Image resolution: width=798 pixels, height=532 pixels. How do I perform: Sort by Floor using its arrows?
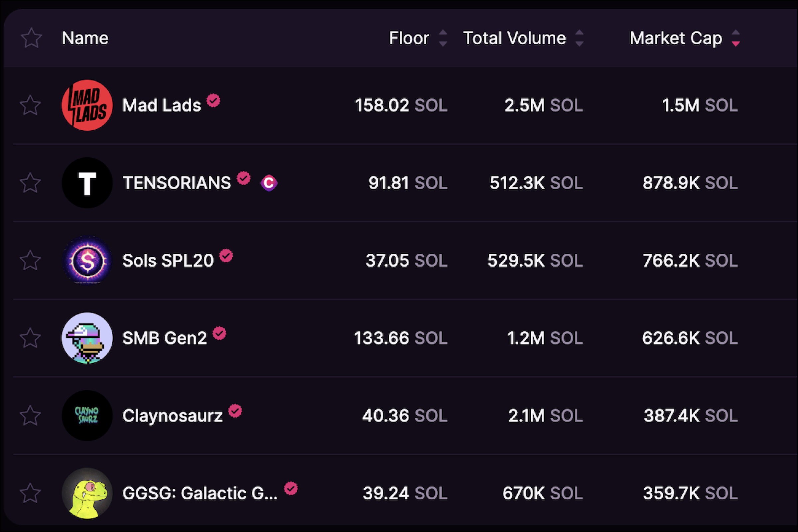point(443,38)
